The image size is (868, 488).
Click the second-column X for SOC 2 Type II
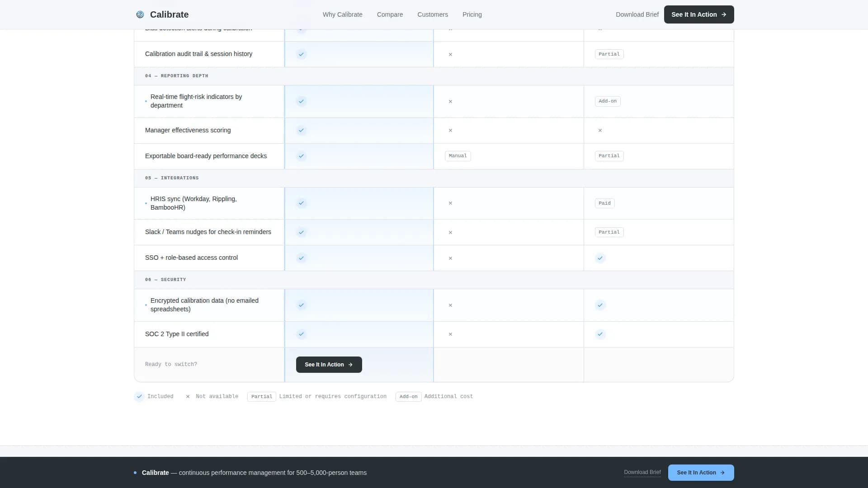450,334
